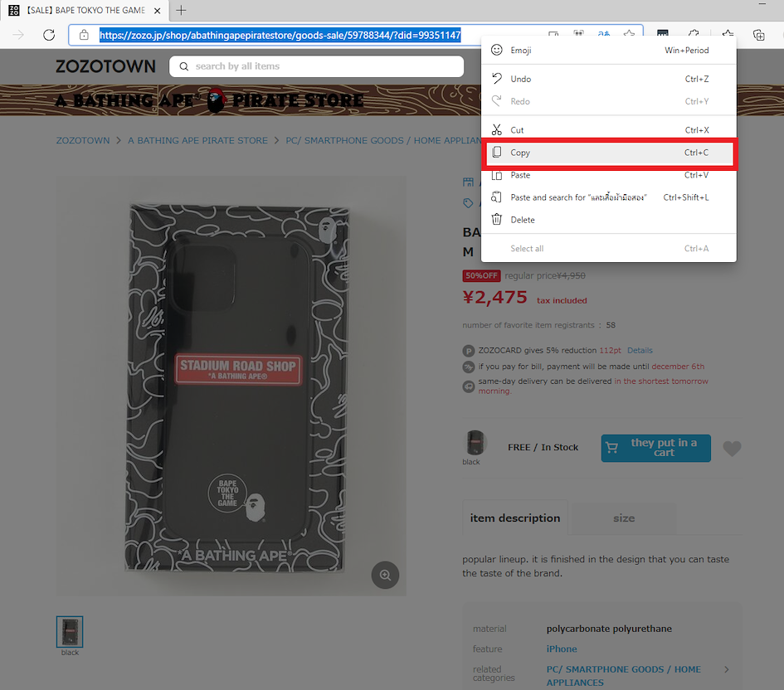The height and width of the screenshot is (690, 784).
Task: Click the cart icon on the cart button
Action: click(612, 448)
